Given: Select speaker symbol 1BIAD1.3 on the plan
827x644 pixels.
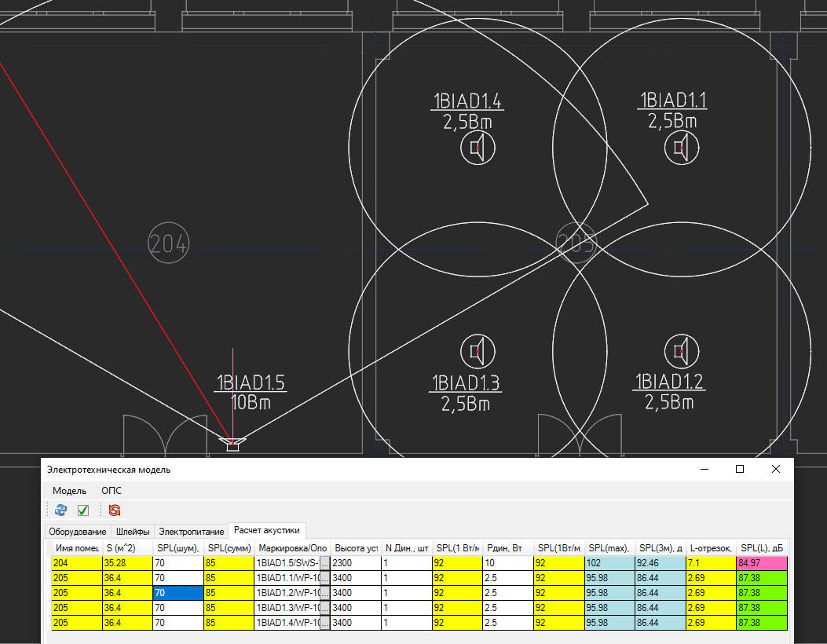Looking at the screenshot, I should click(x=477, y=351).
